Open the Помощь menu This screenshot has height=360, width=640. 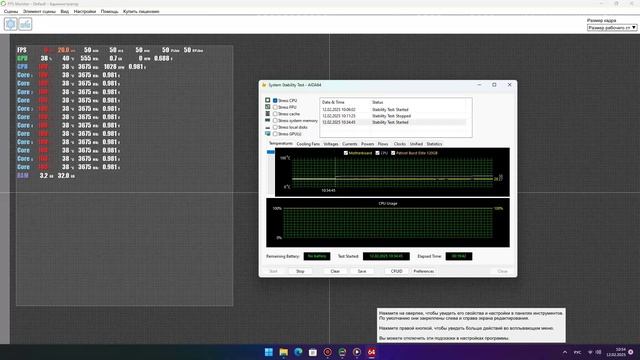click(109, 11)
